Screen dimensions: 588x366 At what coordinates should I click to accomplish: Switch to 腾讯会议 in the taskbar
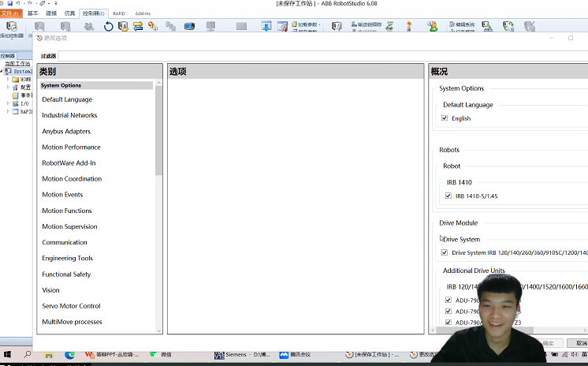295,354
